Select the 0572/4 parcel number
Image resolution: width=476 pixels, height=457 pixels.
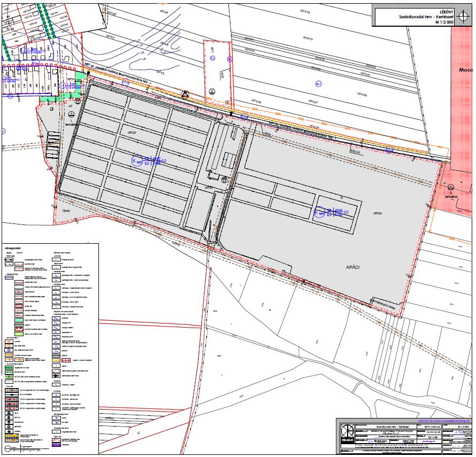click(x=378, y=213)
